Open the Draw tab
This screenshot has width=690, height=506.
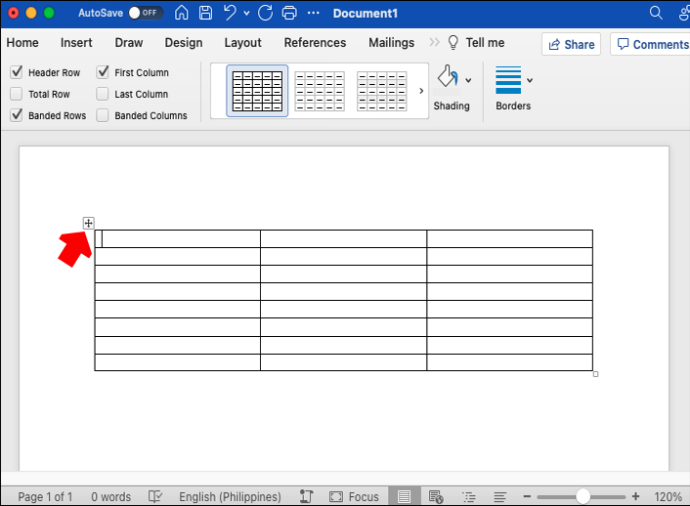pos(129,43)
